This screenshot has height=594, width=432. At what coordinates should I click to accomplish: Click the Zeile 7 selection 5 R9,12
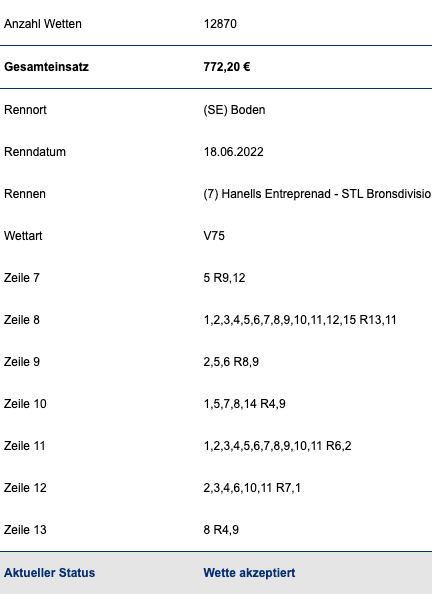click(x=224, y=278)
